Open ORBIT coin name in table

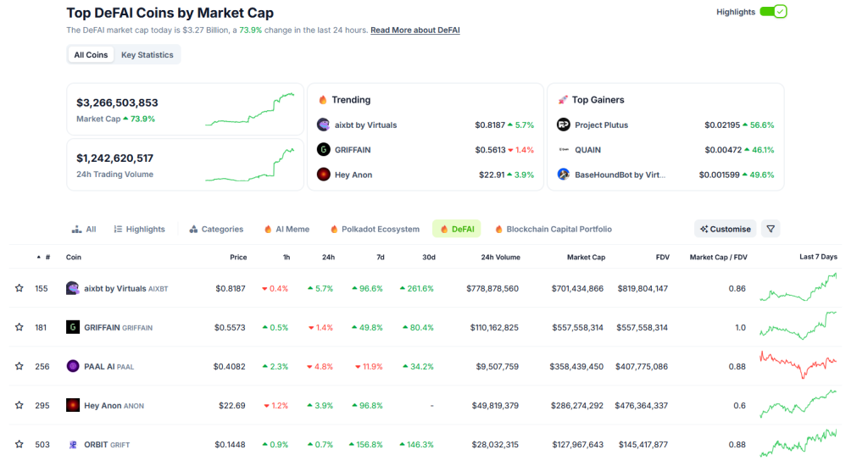click(x=97, y=444)
